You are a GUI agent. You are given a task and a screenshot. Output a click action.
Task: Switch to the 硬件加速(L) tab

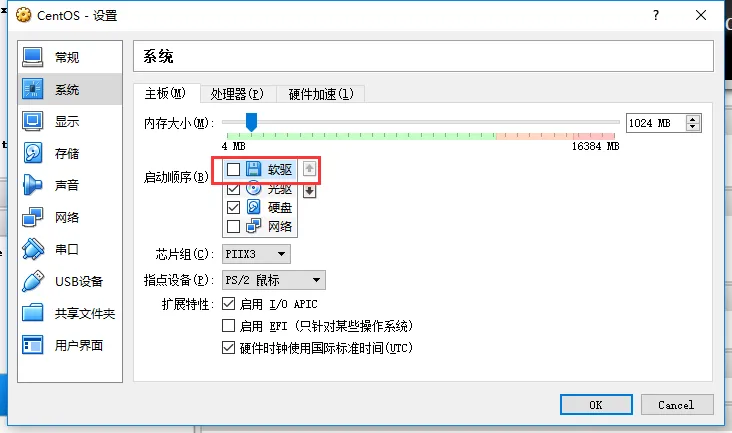click(321, 94)
